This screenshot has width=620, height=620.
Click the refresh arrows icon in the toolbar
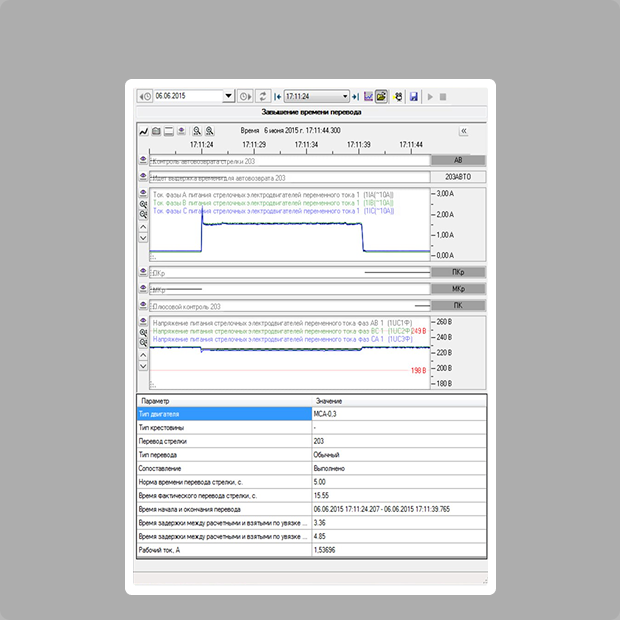[x=263, y=96]
